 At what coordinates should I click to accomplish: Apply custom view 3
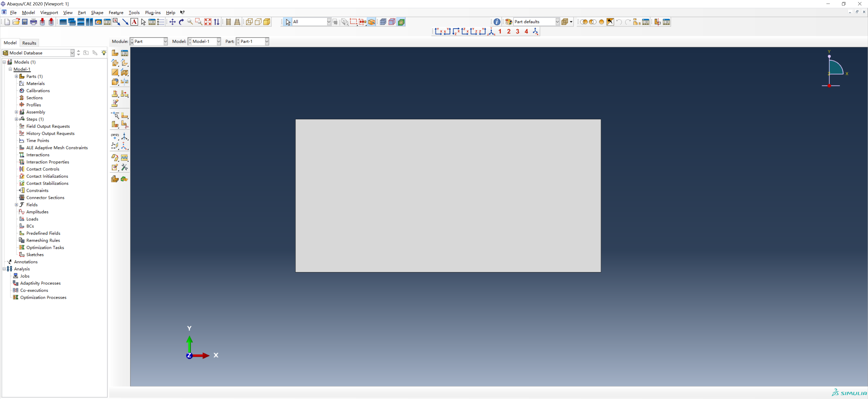pyautogui.click(x=518, y=31)
